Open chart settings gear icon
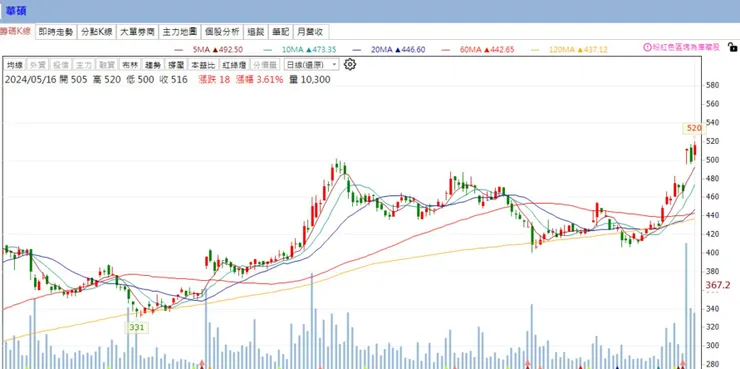740x369 pixels. (x=350, y=65)
